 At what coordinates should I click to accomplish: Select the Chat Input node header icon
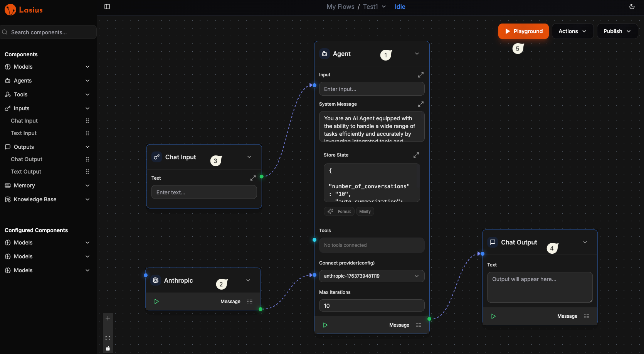click(156, 157)
